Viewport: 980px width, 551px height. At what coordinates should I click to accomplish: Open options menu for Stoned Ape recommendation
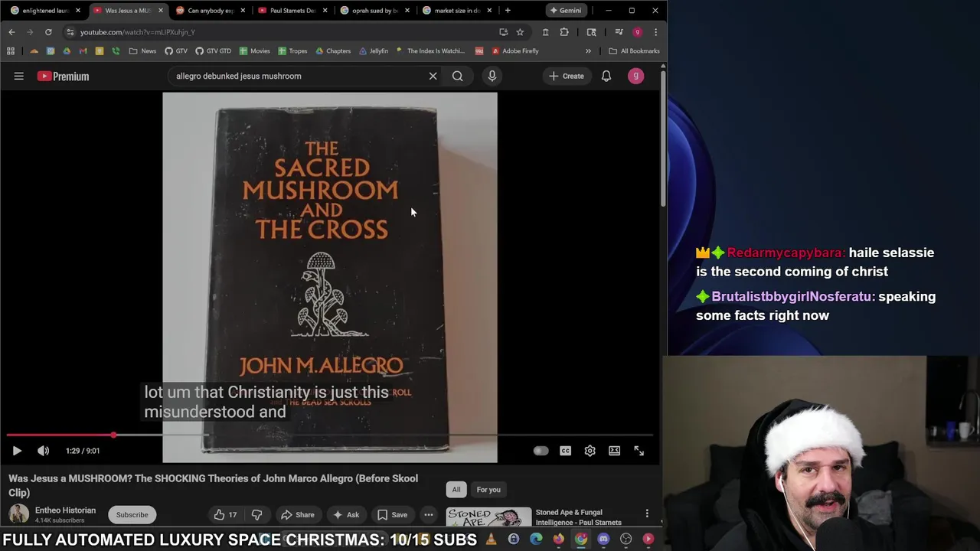click(x=647, y=514)
